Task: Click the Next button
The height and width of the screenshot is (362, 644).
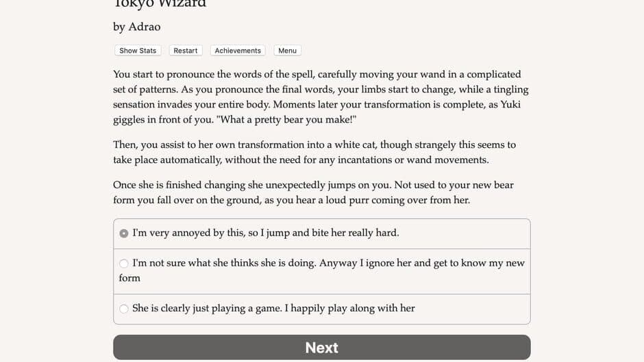Action: pos(321,347)
